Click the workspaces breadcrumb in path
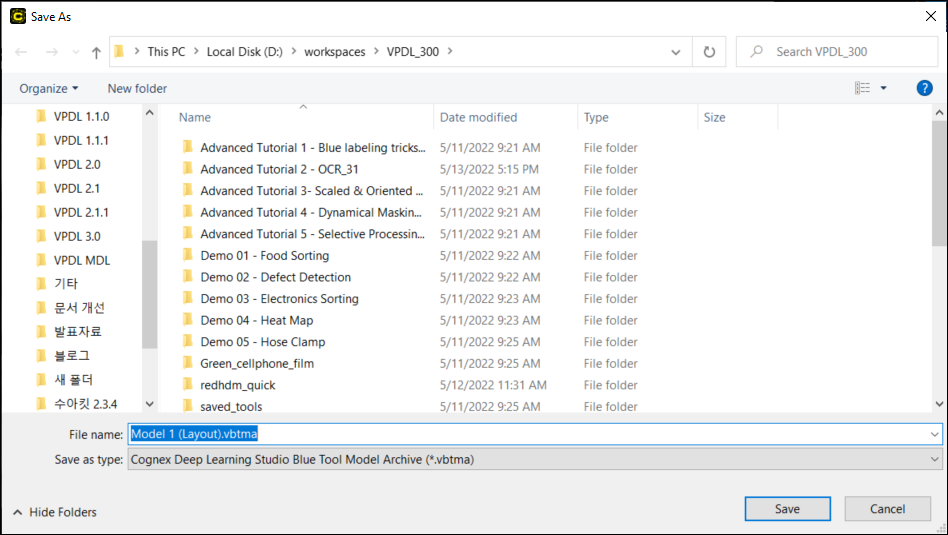Screen dimensions: 948x535 (335, 52)
